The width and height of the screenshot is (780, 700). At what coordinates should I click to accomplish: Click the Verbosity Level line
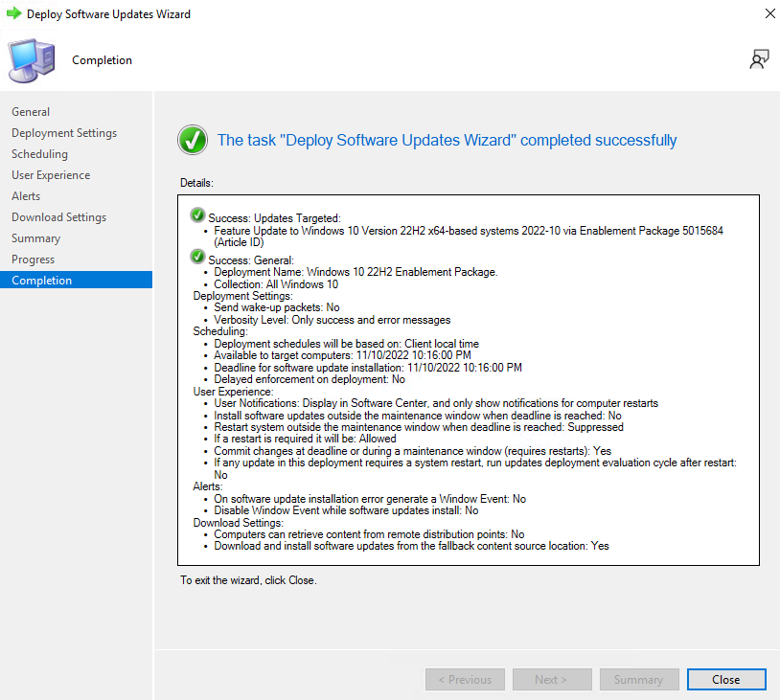click(x=333, y=320)
